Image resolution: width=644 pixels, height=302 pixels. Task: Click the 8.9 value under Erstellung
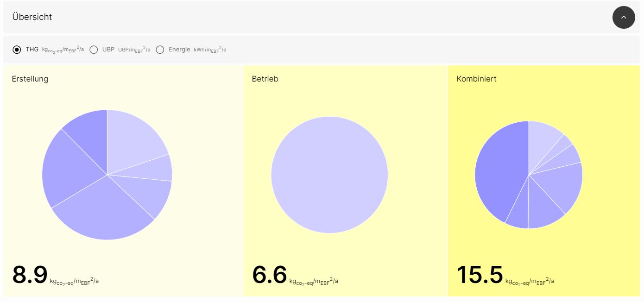pyautogui.click(x=30, y=275)
